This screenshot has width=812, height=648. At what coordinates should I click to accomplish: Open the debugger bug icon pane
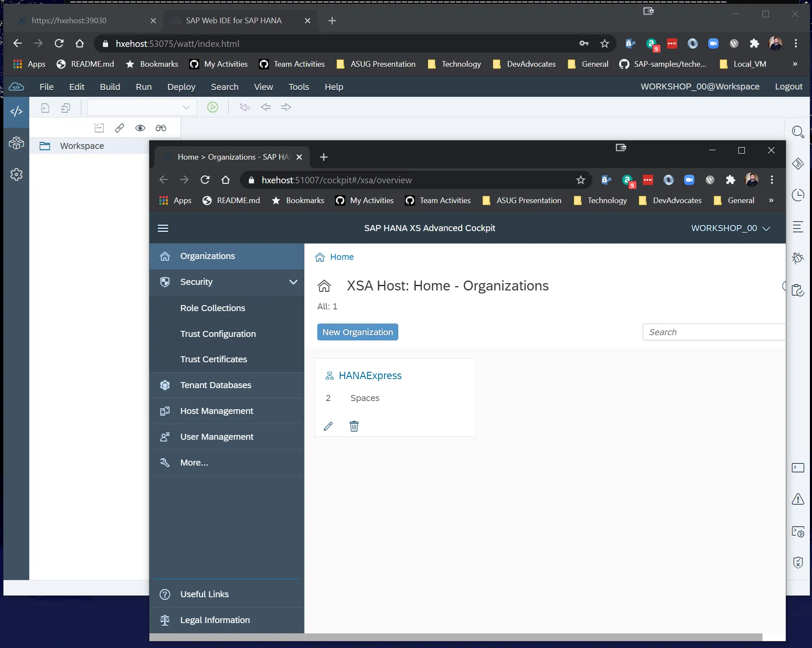click(x=798, y=258)
